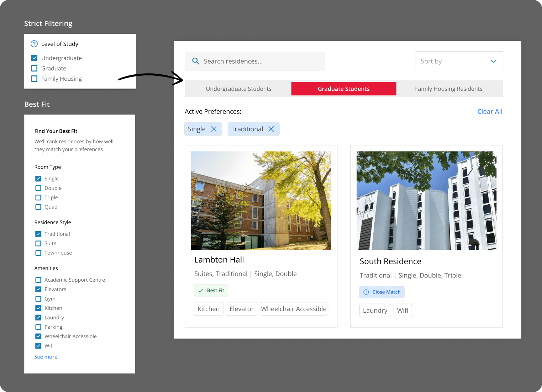Click South Residence's Laundry tag

coord(375,311)
